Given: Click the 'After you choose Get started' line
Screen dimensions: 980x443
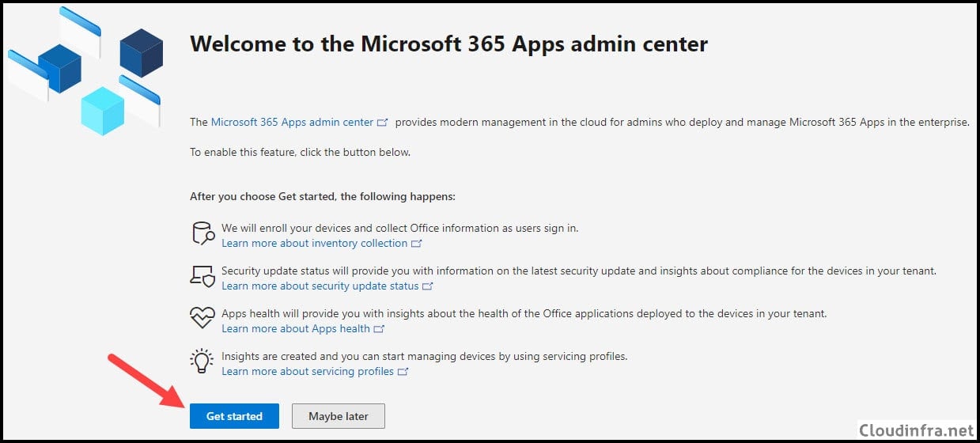Looking at the screenshot, I should click(323, 196).
